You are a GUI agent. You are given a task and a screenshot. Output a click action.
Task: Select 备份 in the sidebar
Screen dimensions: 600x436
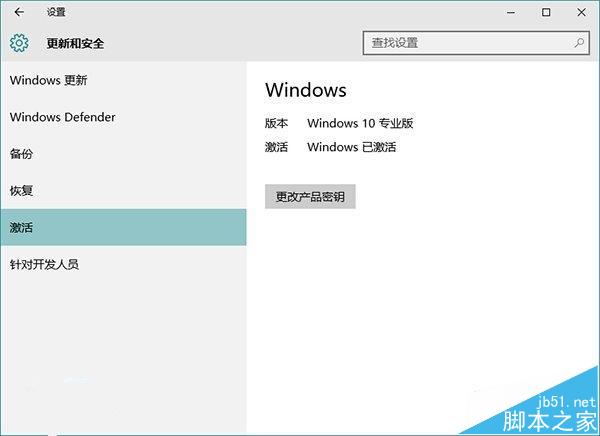pyautogui.click(x=123, y=154)
